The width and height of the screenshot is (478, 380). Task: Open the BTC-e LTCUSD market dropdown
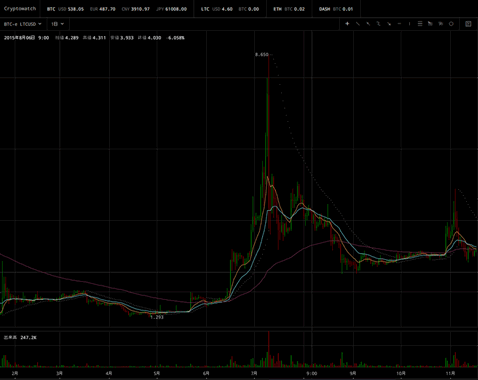[23, 24]
